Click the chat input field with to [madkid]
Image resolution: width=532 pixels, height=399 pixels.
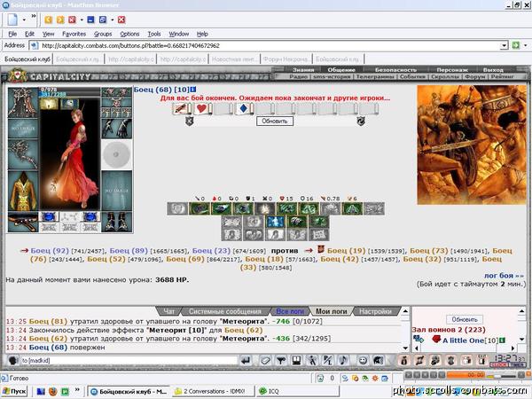point(129,360)
